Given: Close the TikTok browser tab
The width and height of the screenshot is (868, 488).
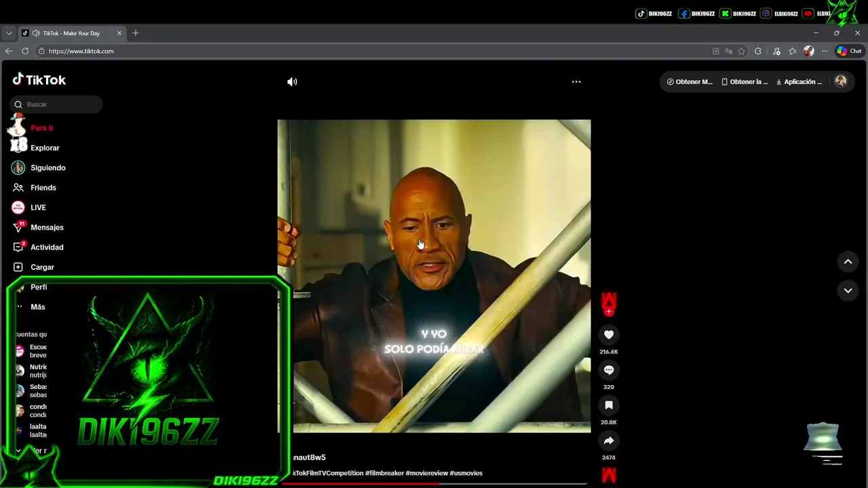Looking at the screenshot, I should coord(119,33).
